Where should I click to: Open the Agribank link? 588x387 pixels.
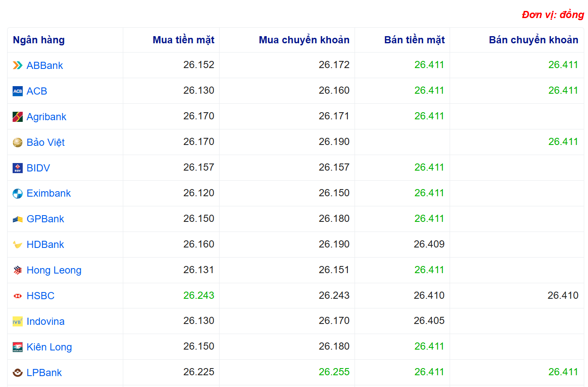46,117
